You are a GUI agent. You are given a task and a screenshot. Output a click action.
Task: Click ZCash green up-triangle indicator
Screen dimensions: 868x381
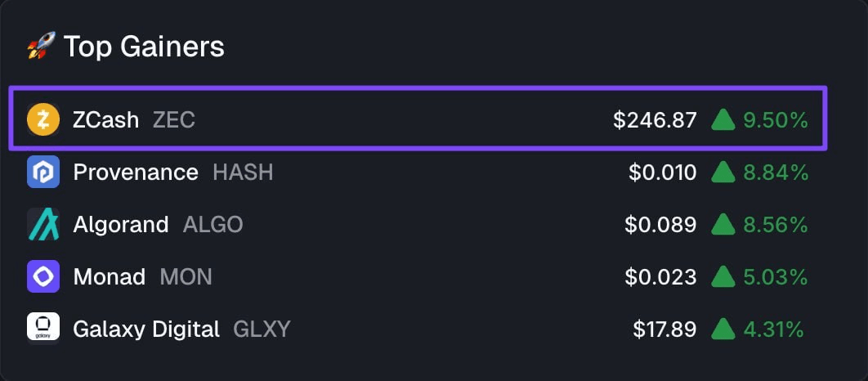click(x=723, y=121)
